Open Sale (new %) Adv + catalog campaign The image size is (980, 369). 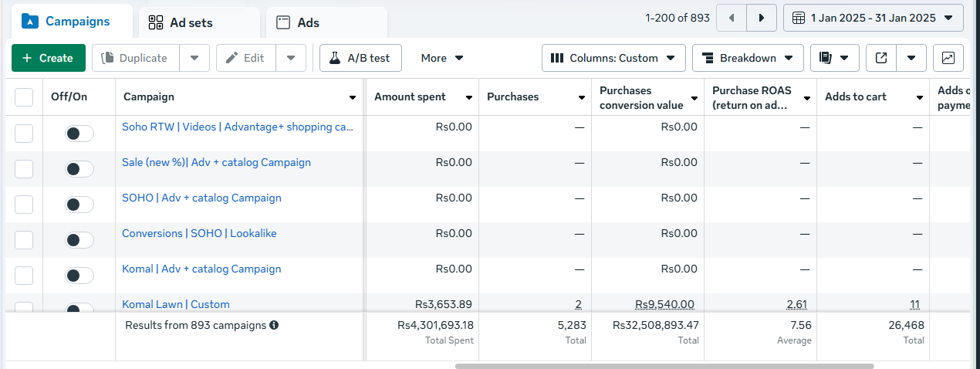[216, 162]
